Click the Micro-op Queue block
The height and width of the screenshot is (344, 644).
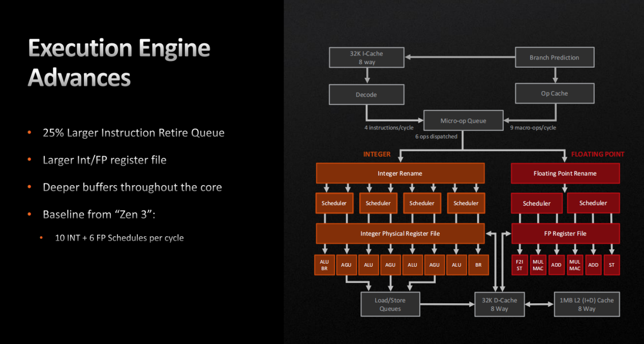pos(463,121)
